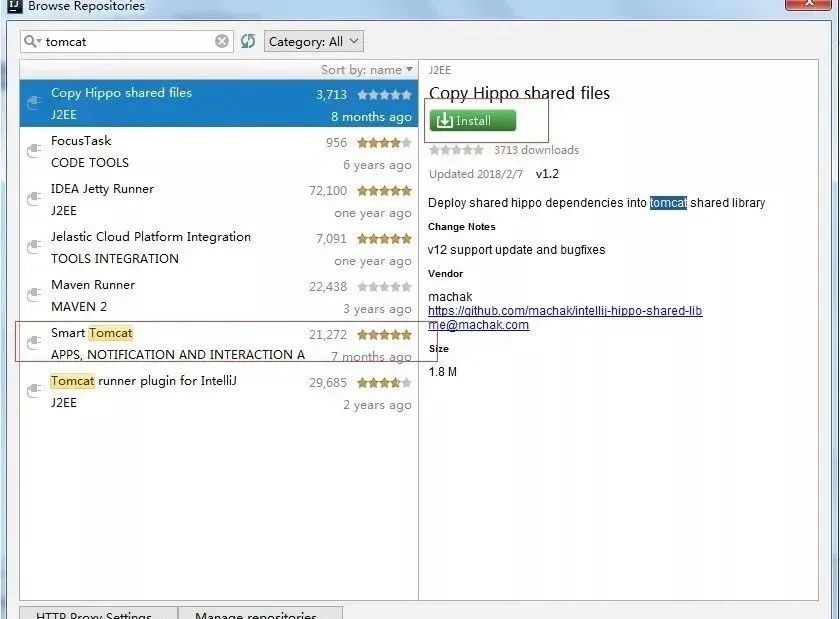Rate the plugin with detail pane stars
This screenshot has height=619, width=840.
coord(456,150)
